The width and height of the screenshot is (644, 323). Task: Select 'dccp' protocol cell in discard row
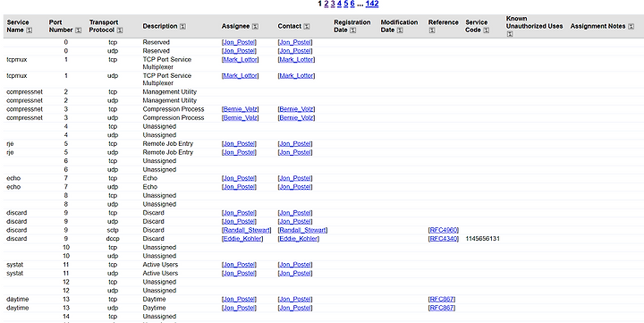click(x=113, y=239)
